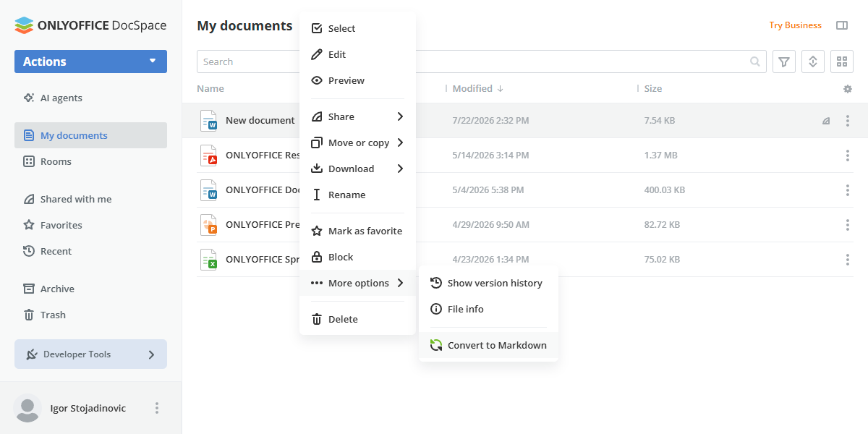Screen dimensions: 868x434
Task: Open three-dot menu for 1.37 MB file
Action: pyautogui.click(x=848, y=156)
